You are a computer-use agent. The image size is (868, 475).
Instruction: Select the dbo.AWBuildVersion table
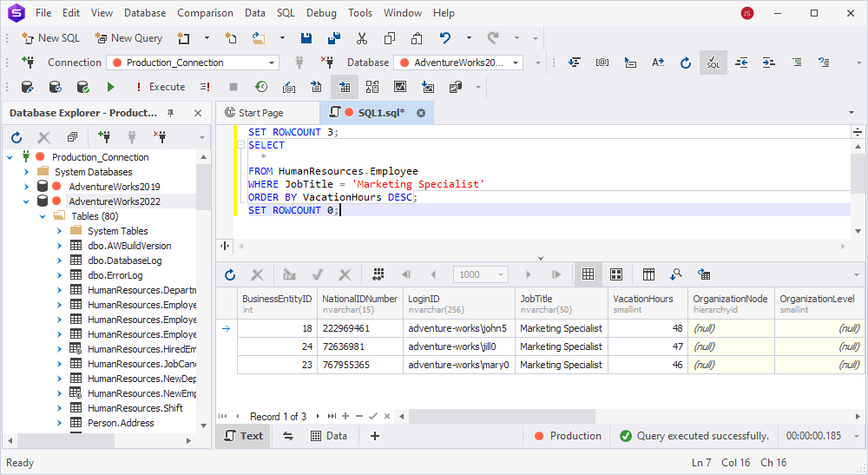[129, 246]
